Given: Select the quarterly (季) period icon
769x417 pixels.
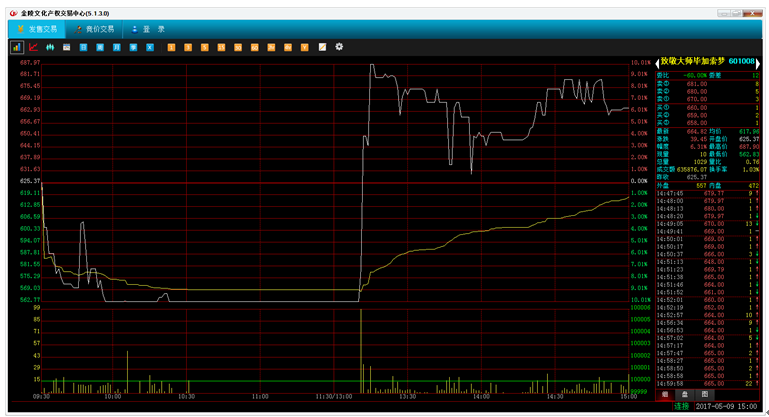Looking at the screenshot, I should coord(133,47).
